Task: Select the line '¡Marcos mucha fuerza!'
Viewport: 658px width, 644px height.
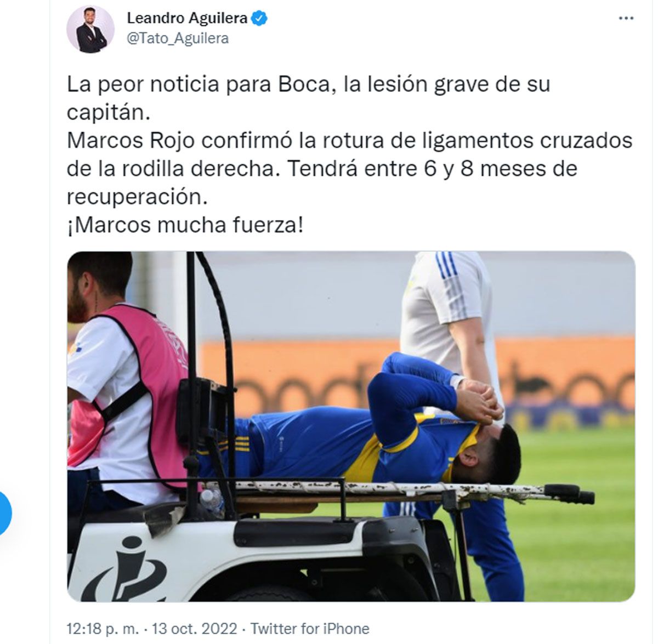Action: tap(185, 225)
